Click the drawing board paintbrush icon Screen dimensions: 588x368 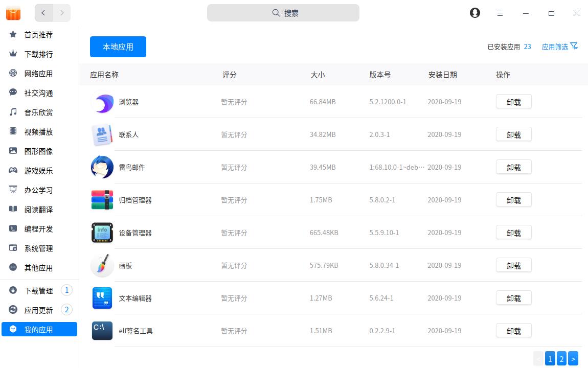point(102,265)
